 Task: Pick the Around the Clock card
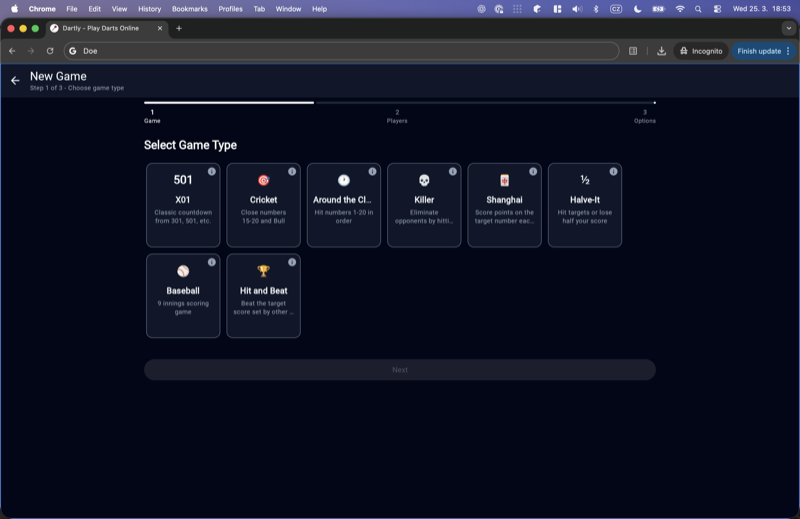[x=344, y=205]
